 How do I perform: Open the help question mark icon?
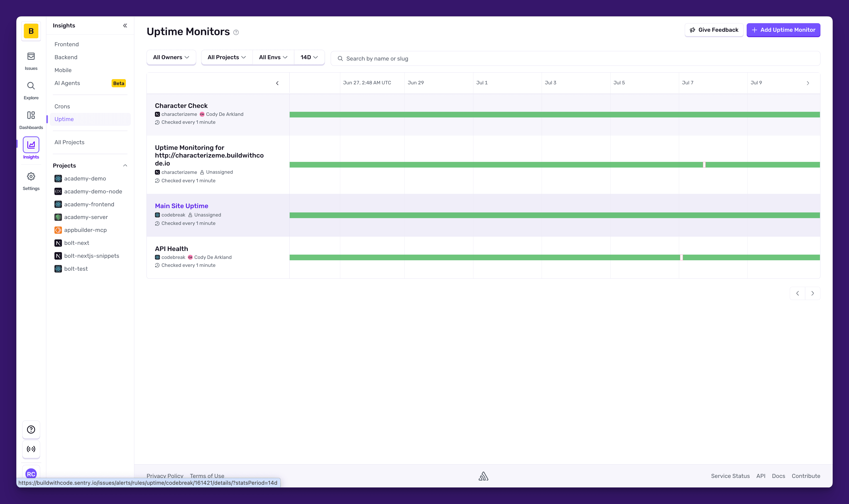click(x=31, y=430)
